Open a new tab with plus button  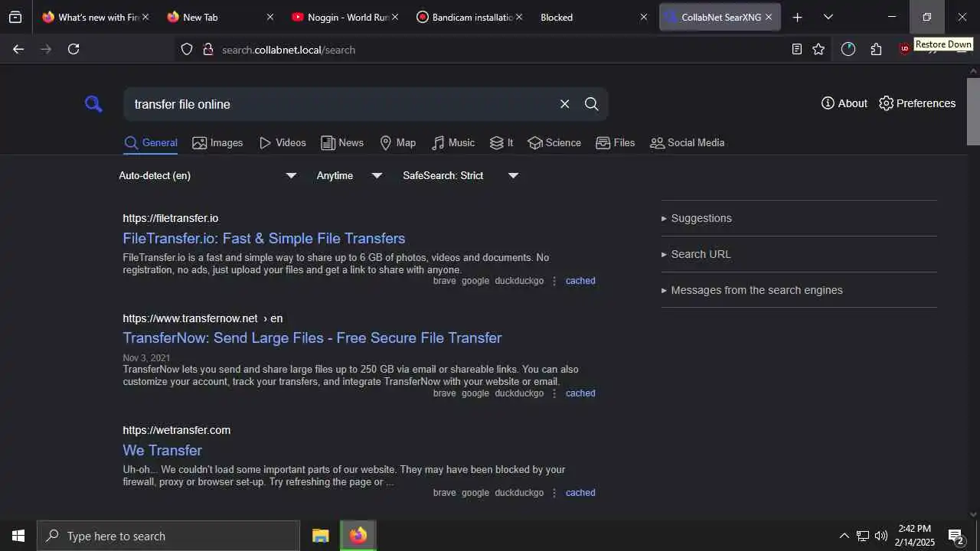click(x=797, y=17)
